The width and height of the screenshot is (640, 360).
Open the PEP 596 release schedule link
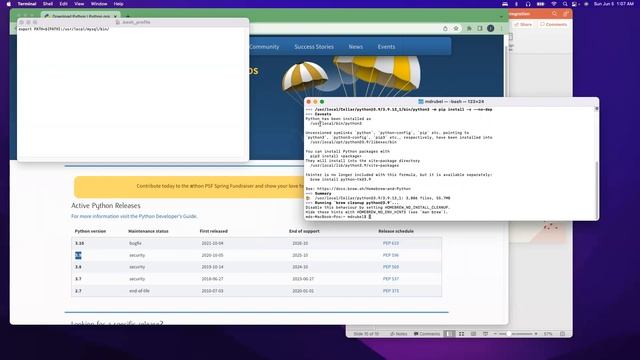391,255
